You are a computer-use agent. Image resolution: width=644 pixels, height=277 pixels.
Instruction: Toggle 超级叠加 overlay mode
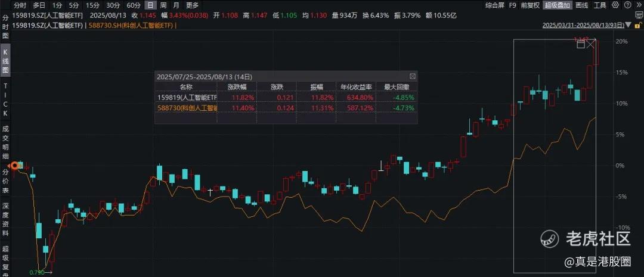[x=557, y=5]
